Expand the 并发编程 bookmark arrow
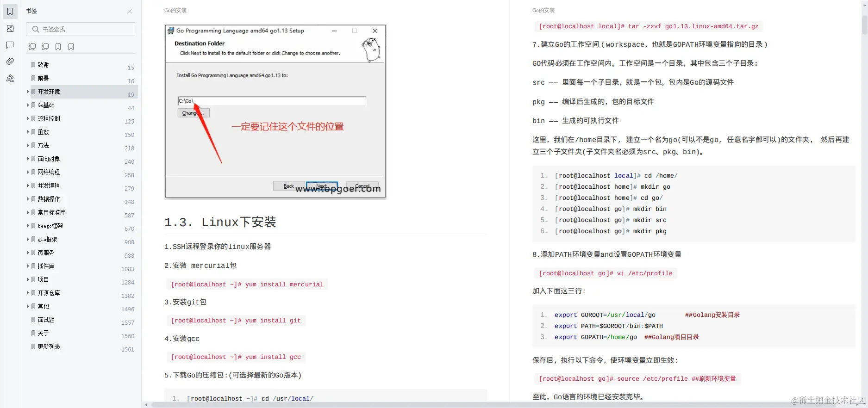Image resolution: width=868 pixels, height=408 pixels. pos(28,185)
